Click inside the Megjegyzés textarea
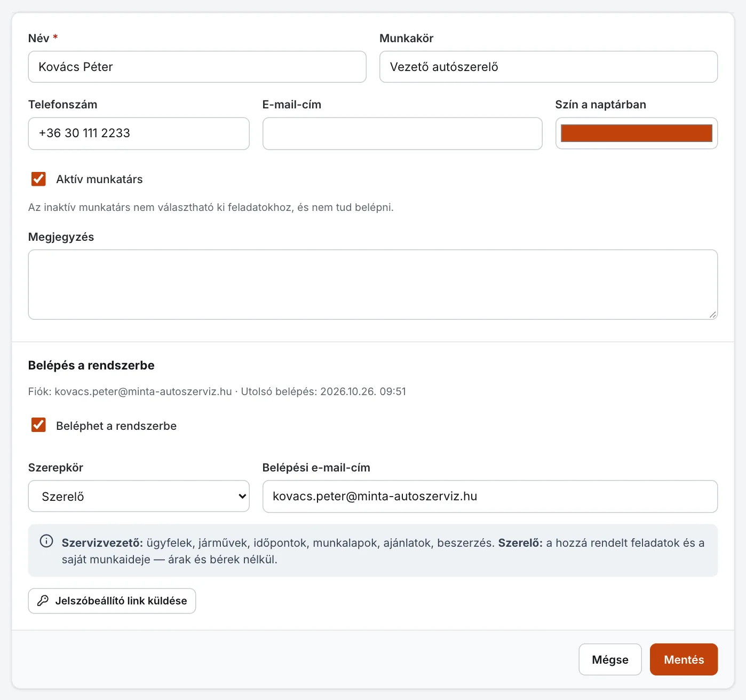This screenshot has height=700, width=746. pos(373,285)
